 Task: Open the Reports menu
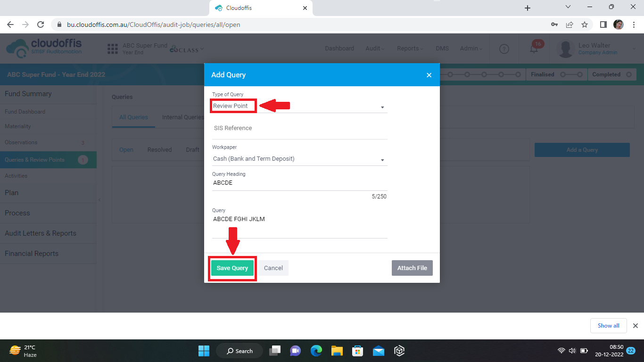409,49
